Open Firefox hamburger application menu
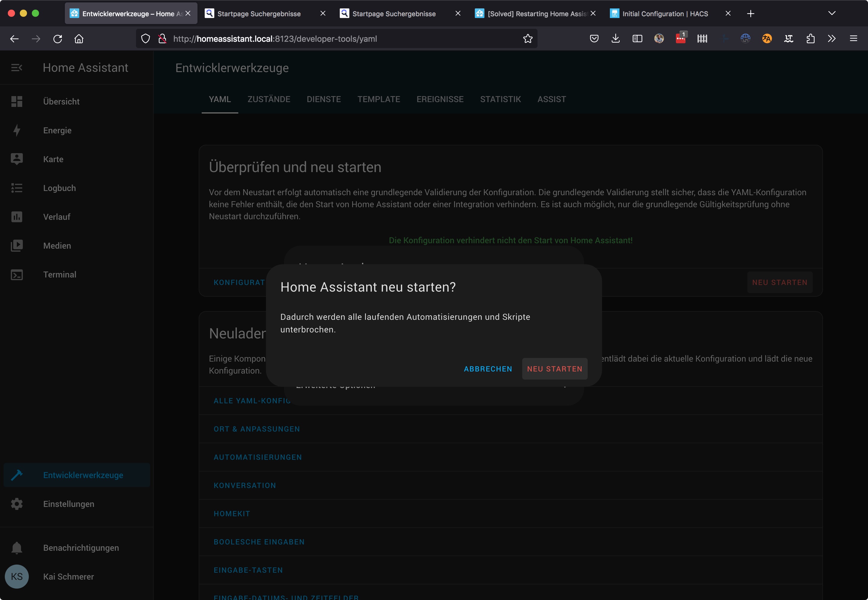868x600 pixels. 853,39
